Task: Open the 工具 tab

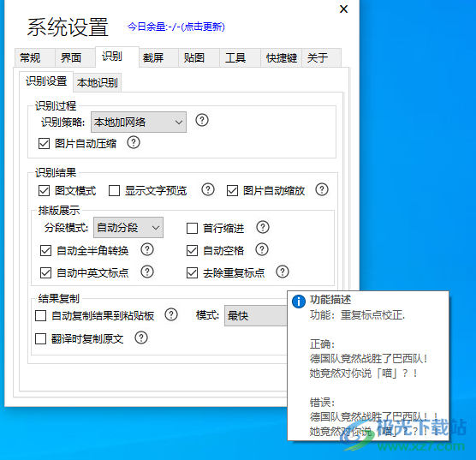Action: coord(240,57)
